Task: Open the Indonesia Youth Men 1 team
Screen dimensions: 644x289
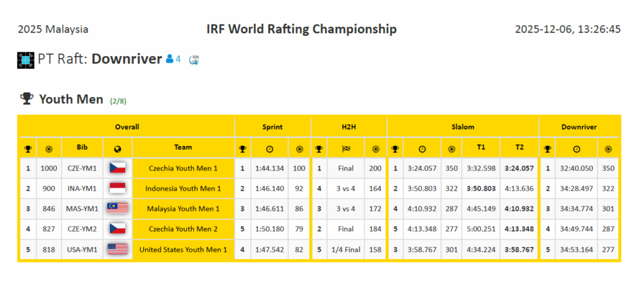Action: [x=183, y=188]
